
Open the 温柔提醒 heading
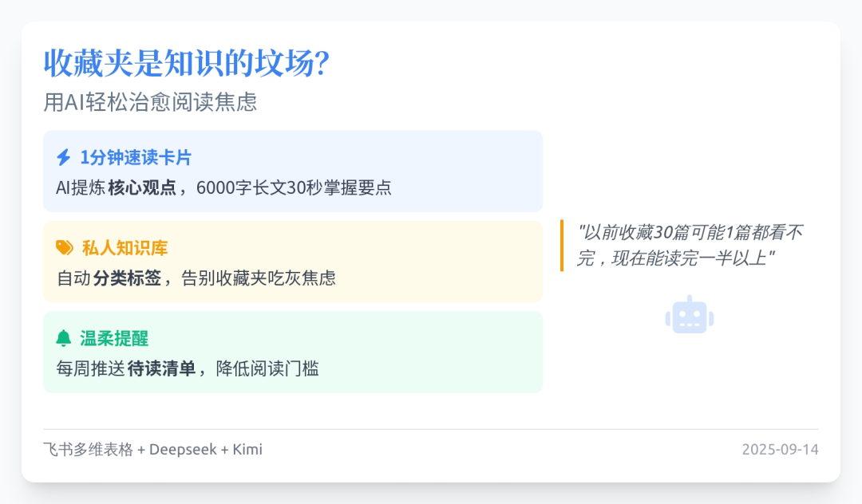coord(114,338)
